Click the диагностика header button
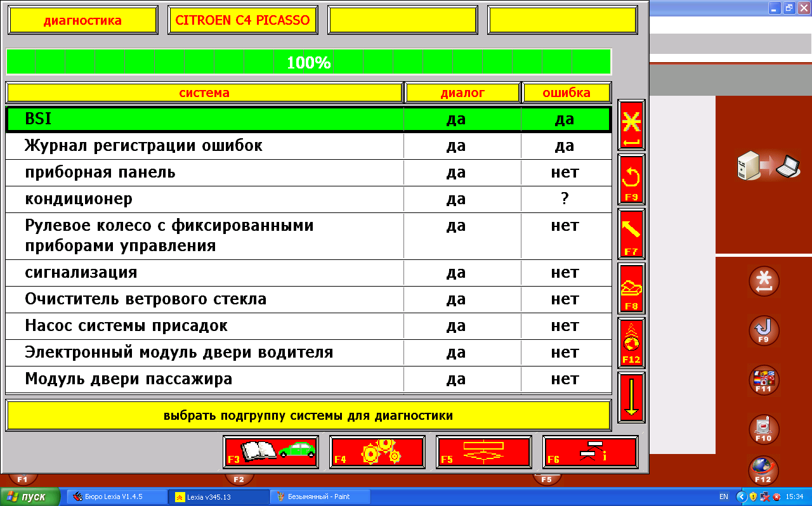The height and width of the screenshot is (506, 812). click(x=82, y=20)
